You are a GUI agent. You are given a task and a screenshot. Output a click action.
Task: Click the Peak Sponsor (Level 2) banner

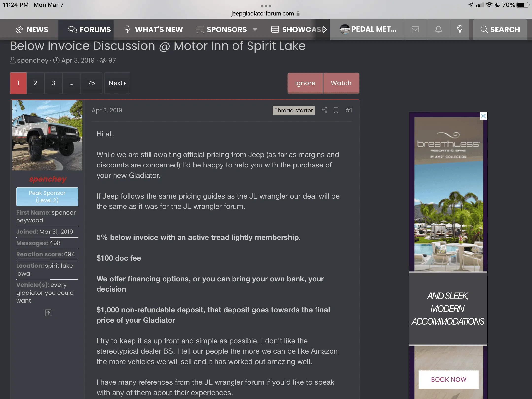coord(47,197)
